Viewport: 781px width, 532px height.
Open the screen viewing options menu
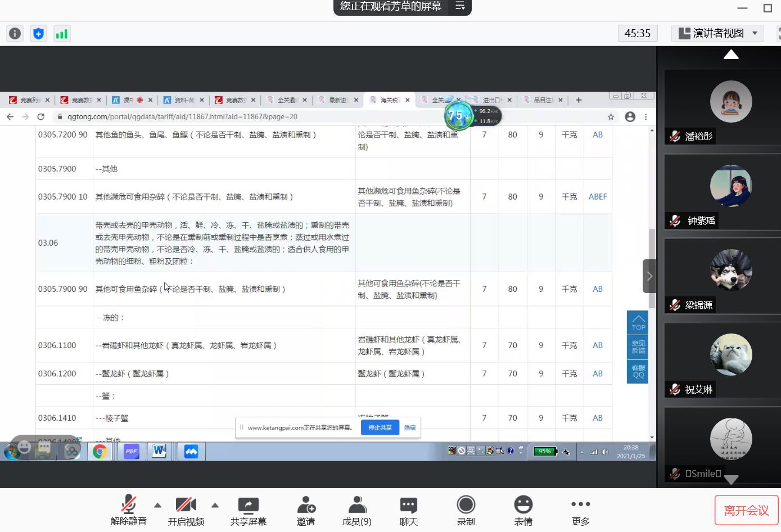[x=460, y=6]
